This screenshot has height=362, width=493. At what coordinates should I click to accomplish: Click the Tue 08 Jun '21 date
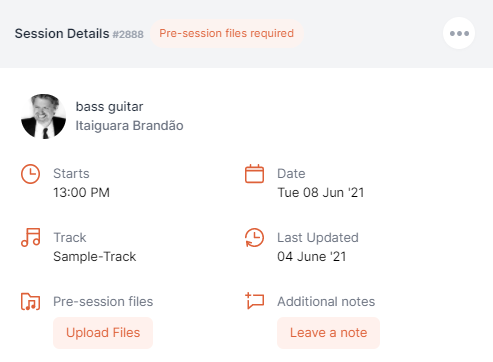(321, 193)
